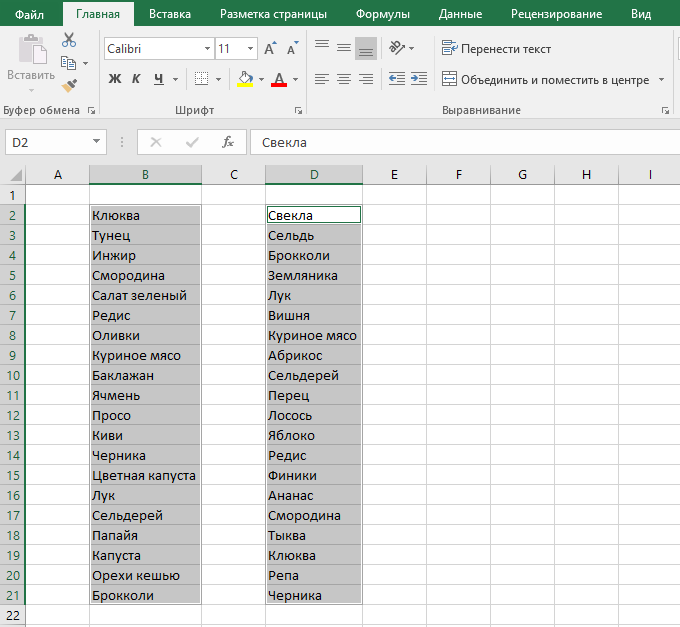
Task: Open borders dropdown arrow
Action: tap(218, 79)
